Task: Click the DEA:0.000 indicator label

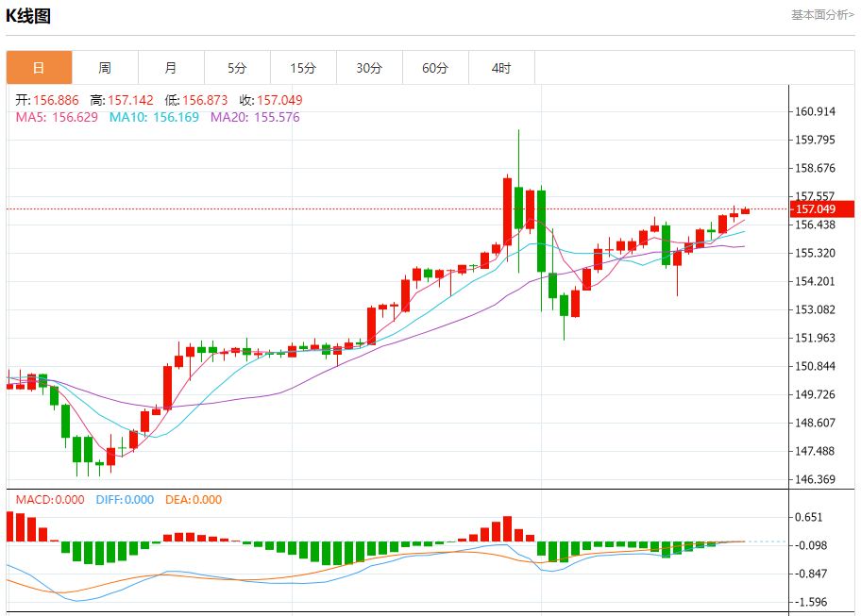Action: [194, 500]
